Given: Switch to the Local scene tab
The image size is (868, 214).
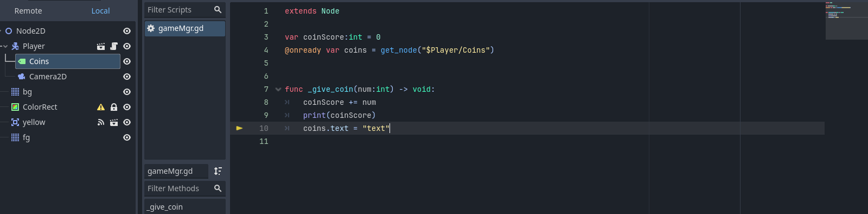Looking at the screenshot, I should click(100, 11).
